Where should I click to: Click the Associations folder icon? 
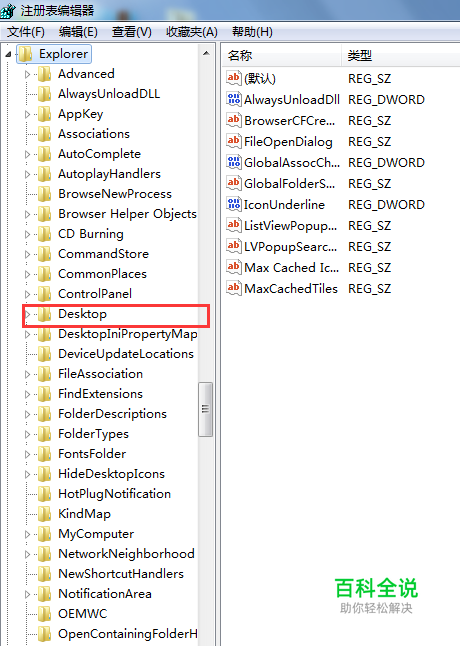tap(44, 134)
